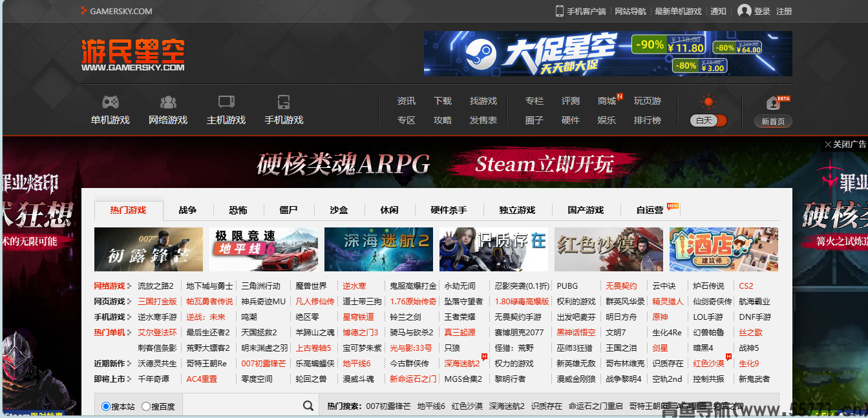
Task: Switch to the 自运营 tab
Action: [650, 210]
